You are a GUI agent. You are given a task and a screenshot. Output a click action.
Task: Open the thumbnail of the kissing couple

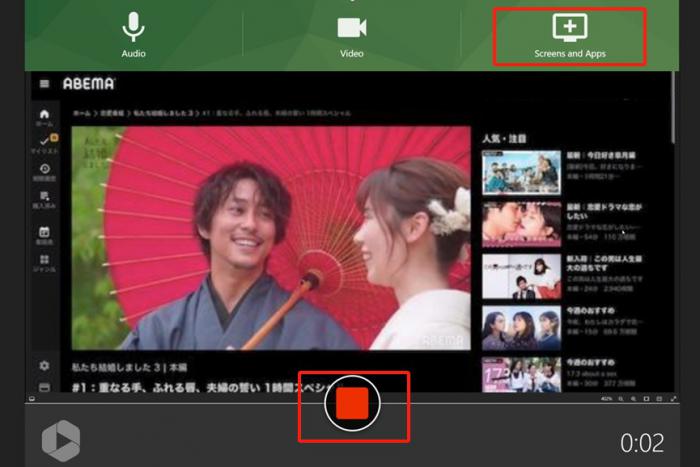521,224
